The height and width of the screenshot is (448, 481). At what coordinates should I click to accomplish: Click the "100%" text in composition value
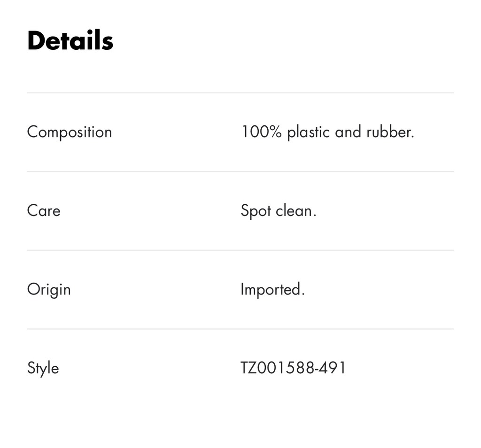[261, 132]
